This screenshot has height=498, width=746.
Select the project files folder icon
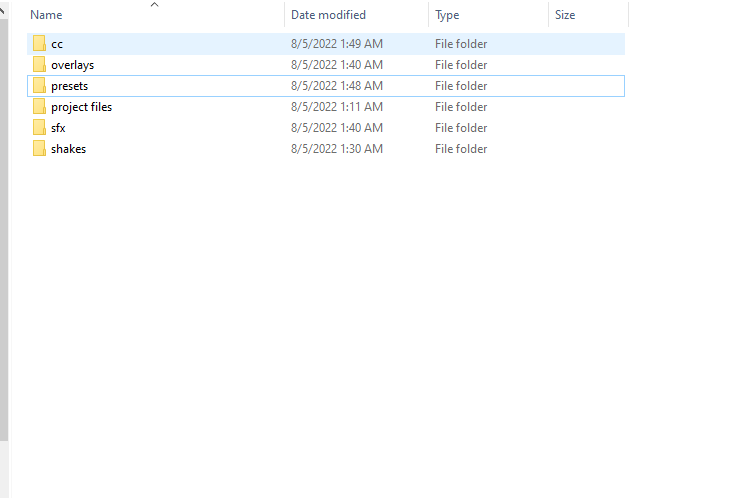point(39,107)
